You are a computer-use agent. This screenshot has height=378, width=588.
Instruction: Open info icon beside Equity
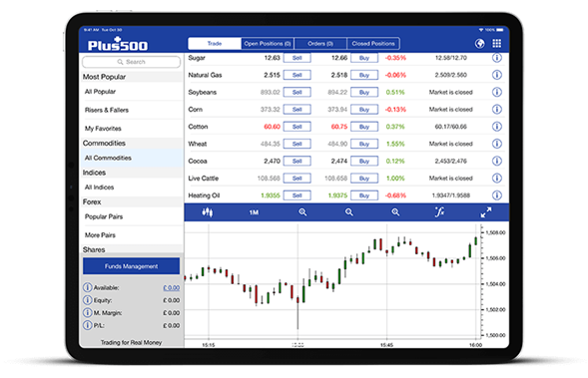pos(87,300)
